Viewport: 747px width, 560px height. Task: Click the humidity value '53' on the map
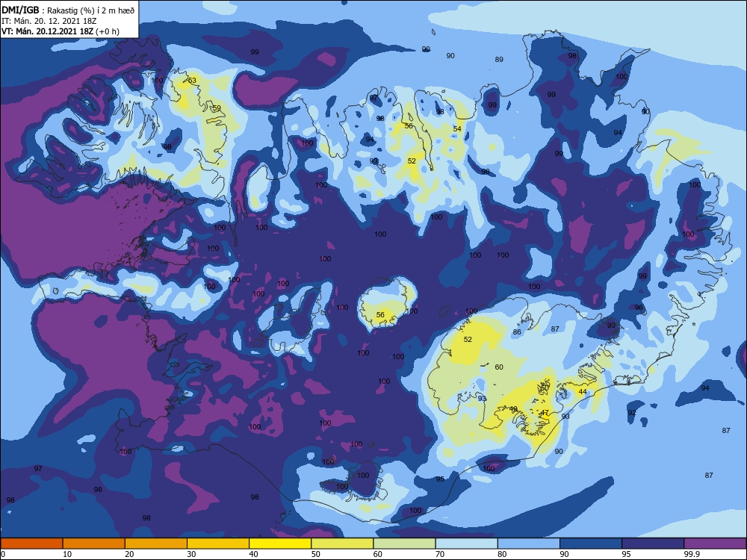[192, 81]
